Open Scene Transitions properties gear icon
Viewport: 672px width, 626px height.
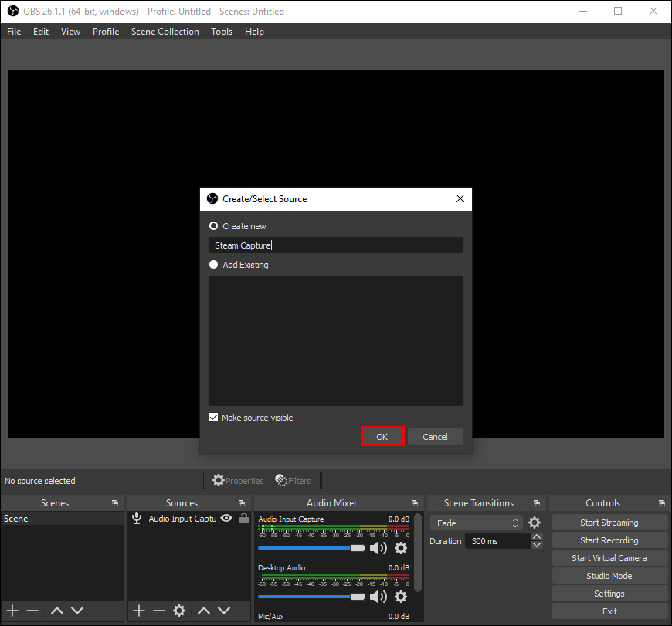[535, 523]
